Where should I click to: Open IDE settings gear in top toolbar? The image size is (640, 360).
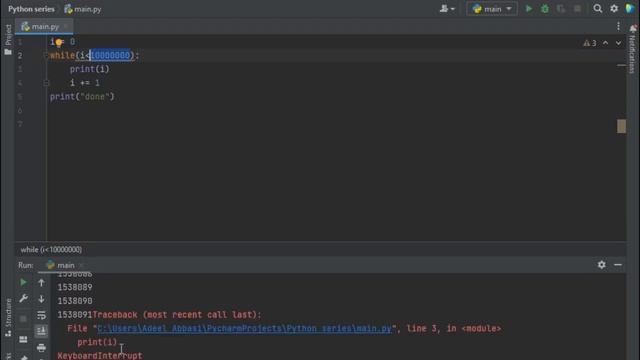tap(614, 9)
